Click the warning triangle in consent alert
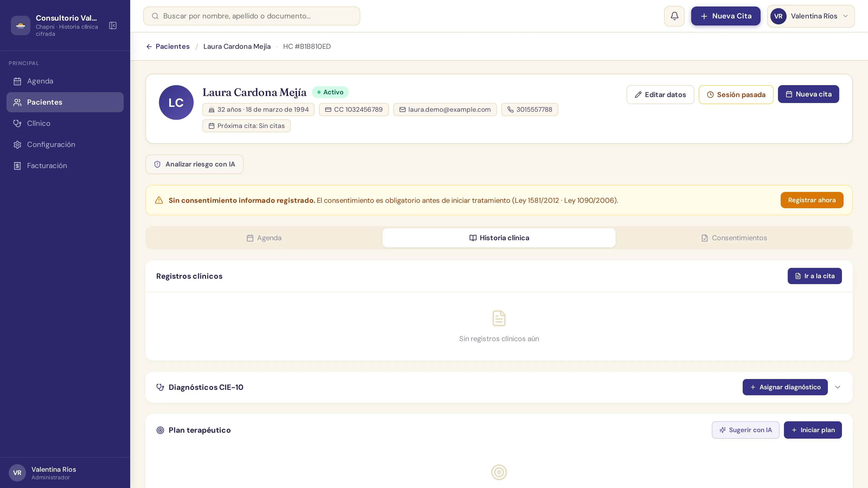Viewport: 868px width, 488px height. pyautogui.click(x=159, y=200)
